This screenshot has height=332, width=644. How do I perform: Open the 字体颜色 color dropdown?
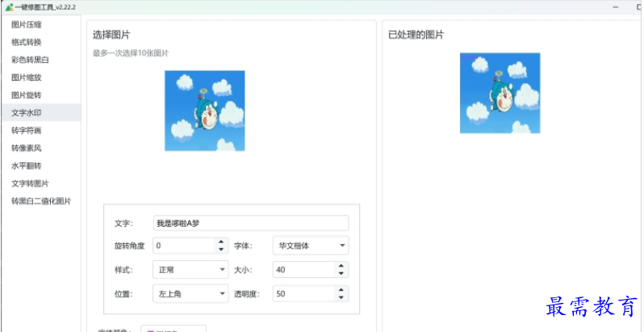(x=174, y=329)
